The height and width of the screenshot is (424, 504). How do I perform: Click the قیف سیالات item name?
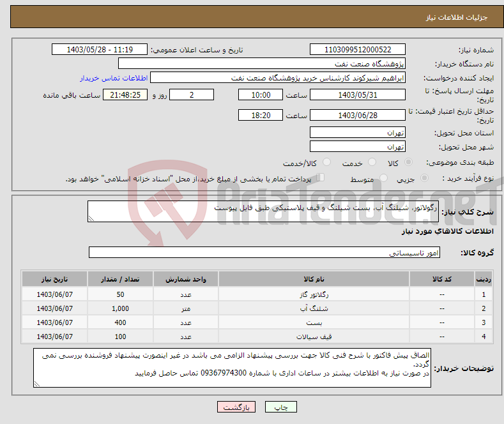pyautogui.click(x=314, y=337)
